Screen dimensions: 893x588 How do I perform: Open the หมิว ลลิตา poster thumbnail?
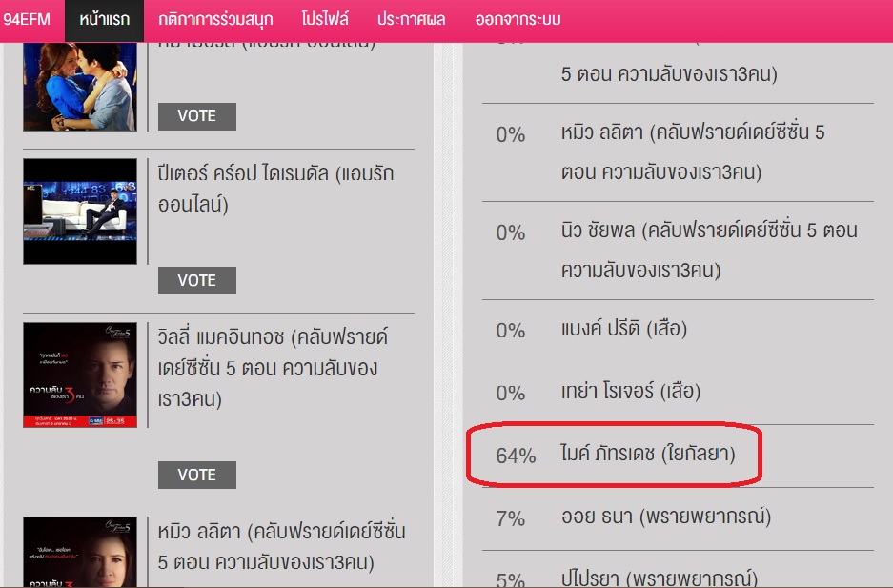point(80,553)
